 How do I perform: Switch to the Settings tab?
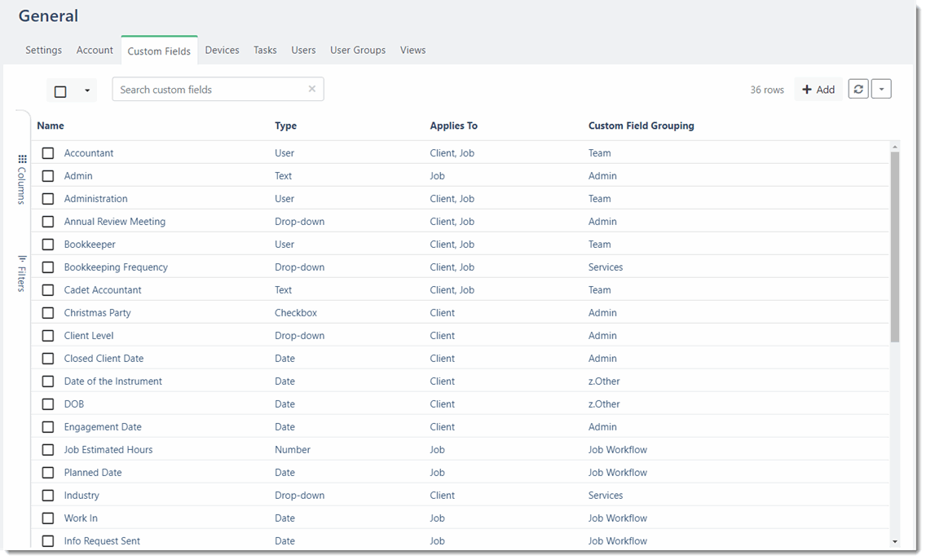(43, 50)
